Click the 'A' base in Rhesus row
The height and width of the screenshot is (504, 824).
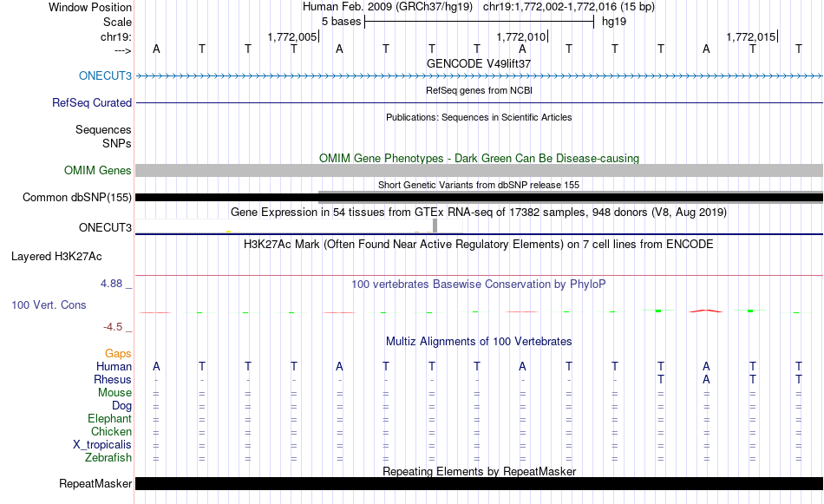(706, 379)
